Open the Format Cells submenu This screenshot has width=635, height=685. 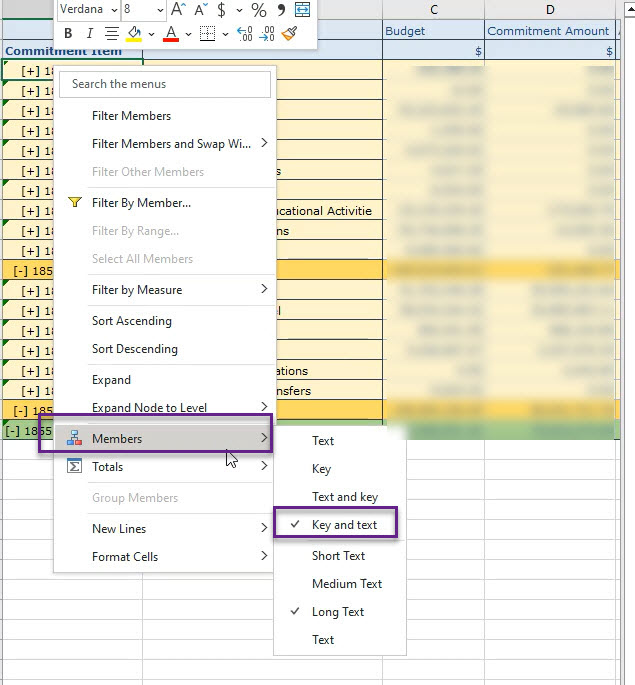tap(164, 557)
